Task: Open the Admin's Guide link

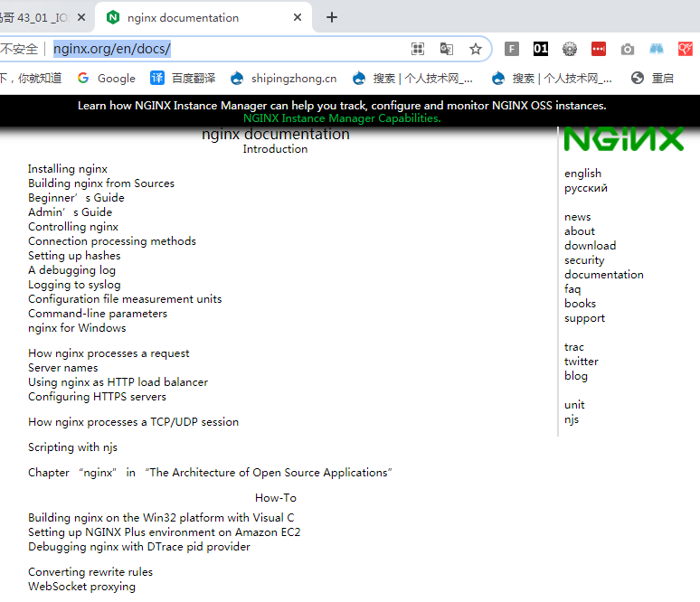Action: tap(70, 212)
